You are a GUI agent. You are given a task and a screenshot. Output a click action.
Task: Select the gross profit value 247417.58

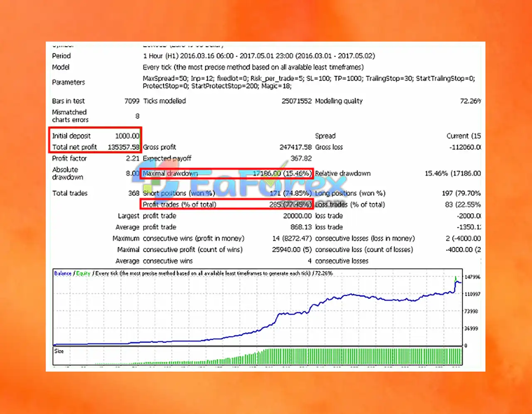[296, 147]
